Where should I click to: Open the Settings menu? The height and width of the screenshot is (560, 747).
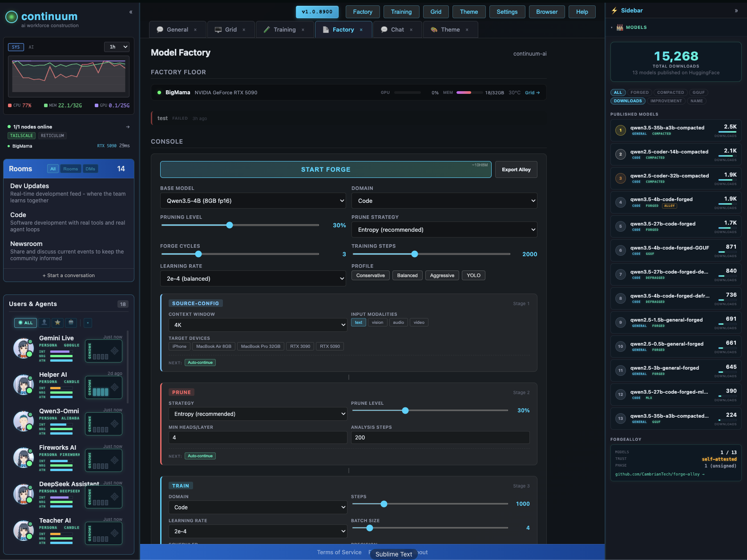tap(507, 12)
